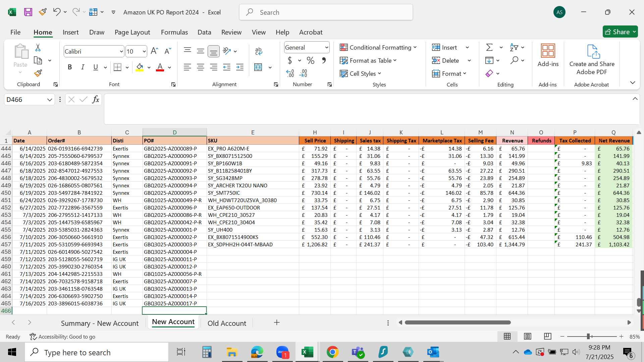Click the Search box in title bar

click(326, 12)
